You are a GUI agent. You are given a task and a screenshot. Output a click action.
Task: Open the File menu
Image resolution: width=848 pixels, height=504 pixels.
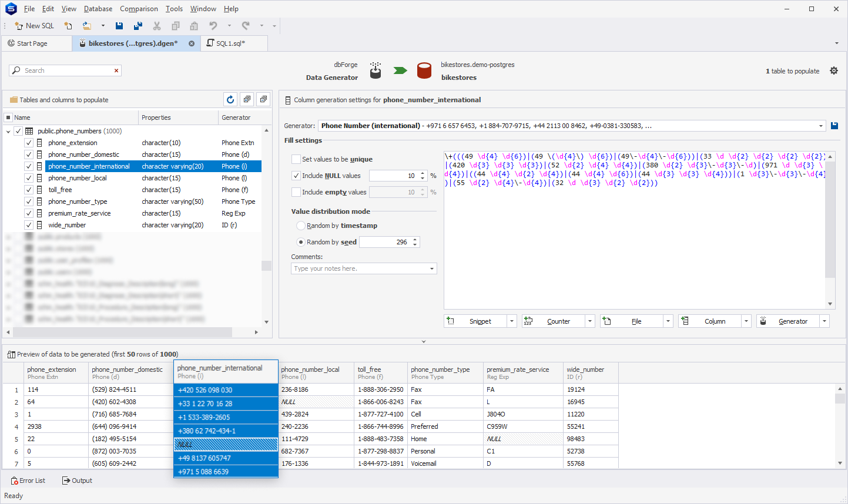click(x=29, y=9)
